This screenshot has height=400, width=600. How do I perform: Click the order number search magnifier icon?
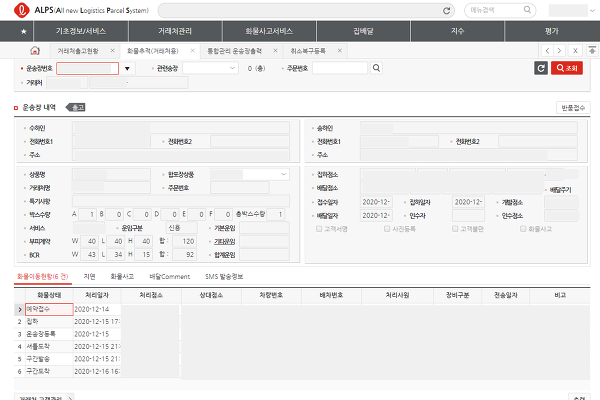click(377, 68)
